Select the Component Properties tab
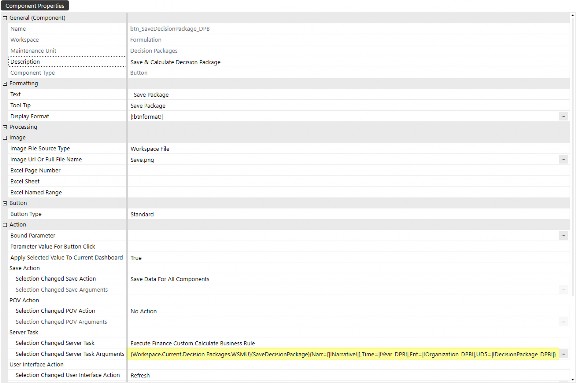576x383 pixels. 35,6
